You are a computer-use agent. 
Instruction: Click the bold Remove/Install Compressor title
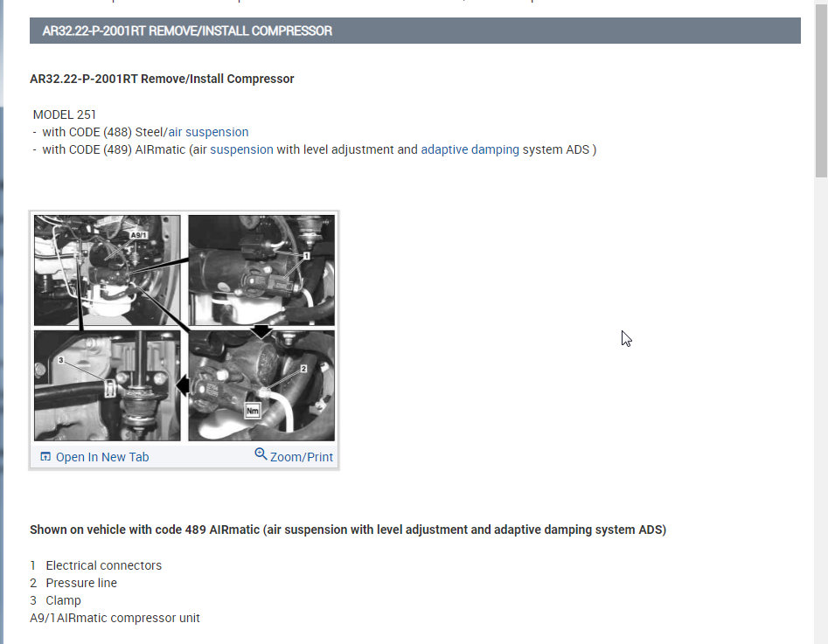(x=162, y=79)
